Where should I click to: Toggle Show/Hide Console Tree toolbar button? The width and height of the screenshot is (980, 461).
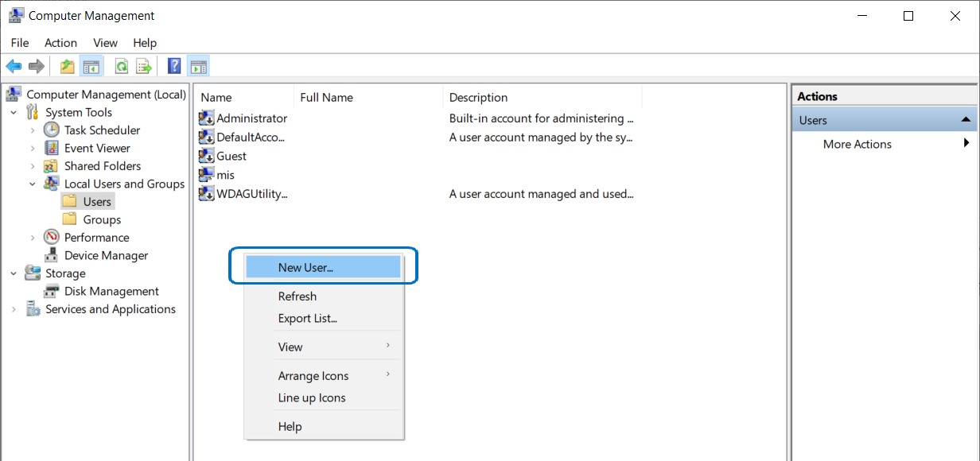click(x=91, y=67)
